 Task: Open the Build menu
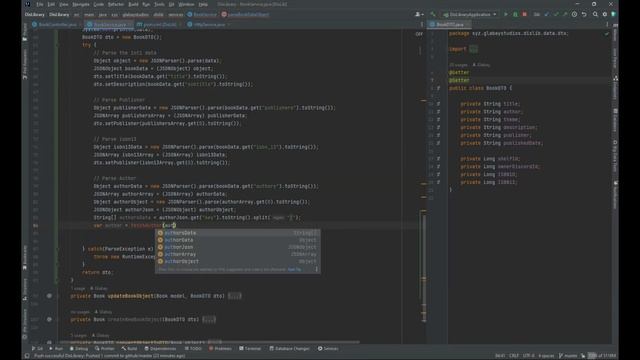click(x=133, y=4)
